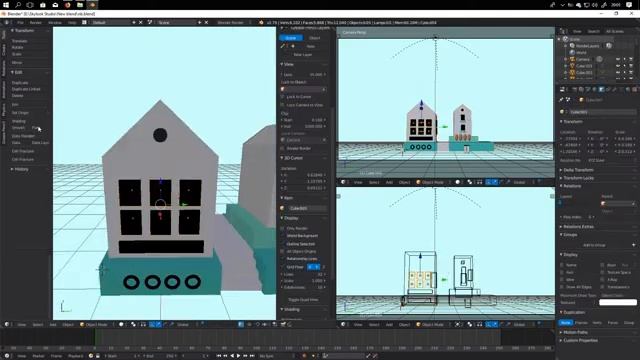Image resolution: width=640 pixels, height=360 pixels.
Task: Expand the History panel in the tool shelf
Action: click(x=12, y=169)
